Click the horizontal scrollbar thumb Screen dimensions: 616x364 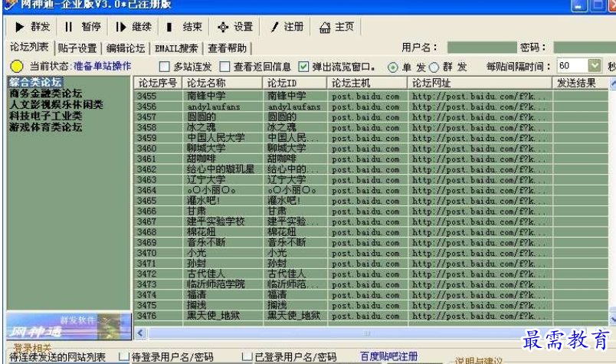(366, 333)
